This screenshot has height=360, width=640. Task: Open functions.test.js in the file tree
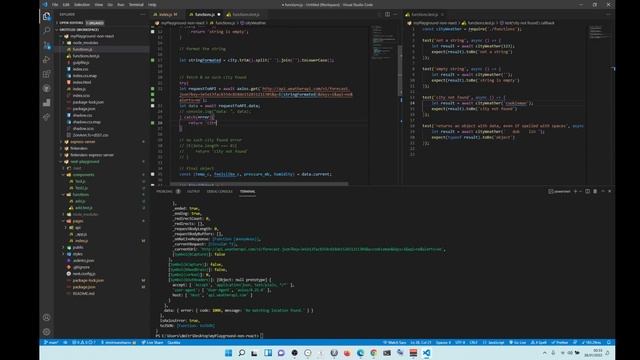[86, 56]
